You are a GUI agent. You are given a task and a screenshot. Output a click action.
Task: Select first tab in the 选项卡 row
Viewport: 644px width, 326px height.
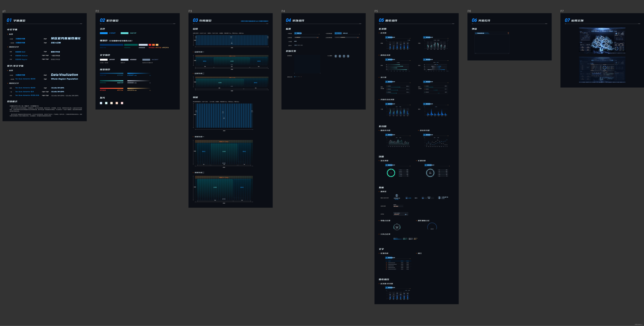[296, 45]
